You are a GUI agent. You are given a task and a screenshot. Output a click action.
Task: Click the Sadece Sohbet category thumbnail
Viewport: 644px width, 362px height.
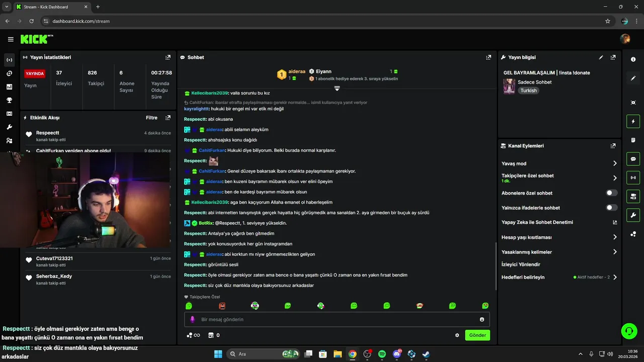tap(509, 86)
